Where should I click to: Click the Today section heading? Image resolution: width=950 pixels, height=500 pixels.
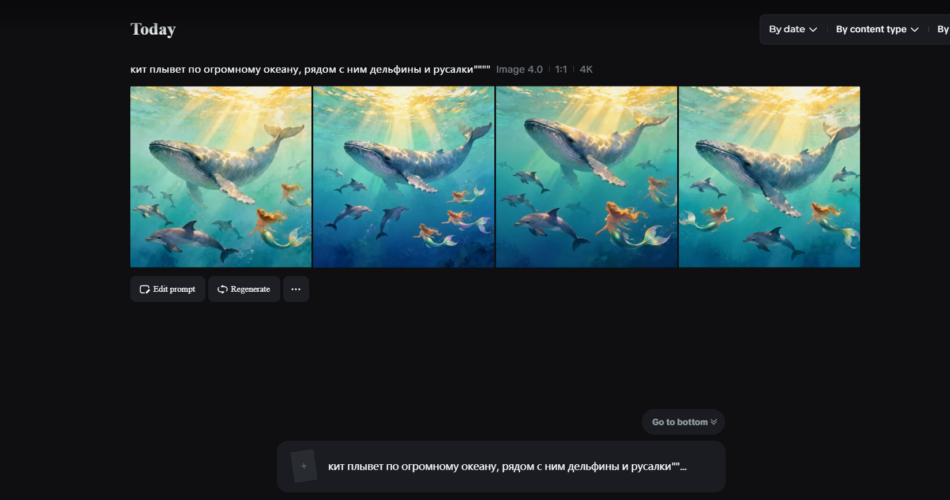pos(153,29)
